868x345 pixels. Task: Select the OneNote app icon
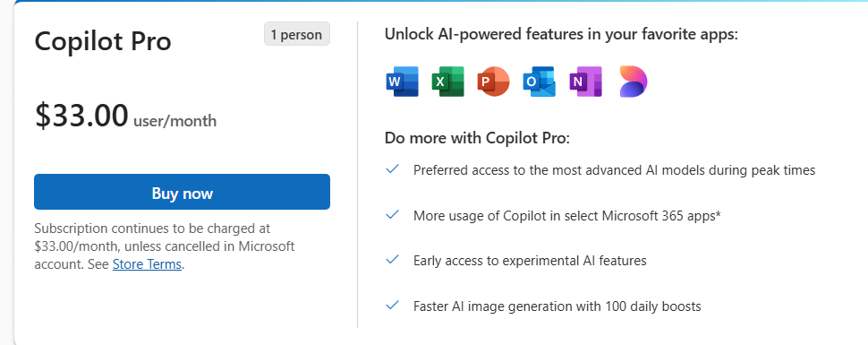(586, 82)
